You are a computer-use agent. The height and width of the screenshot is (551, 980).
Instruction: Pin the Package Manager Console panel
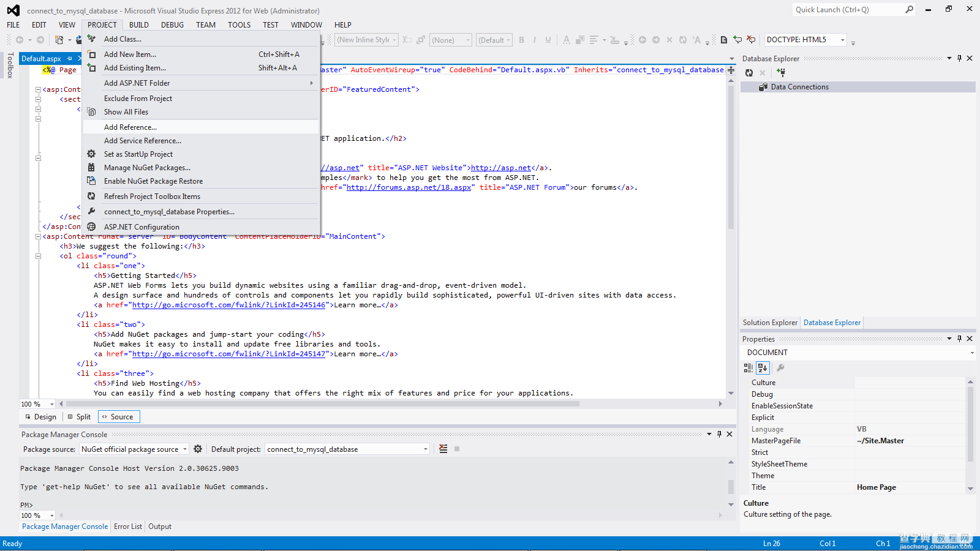point(719,434)
